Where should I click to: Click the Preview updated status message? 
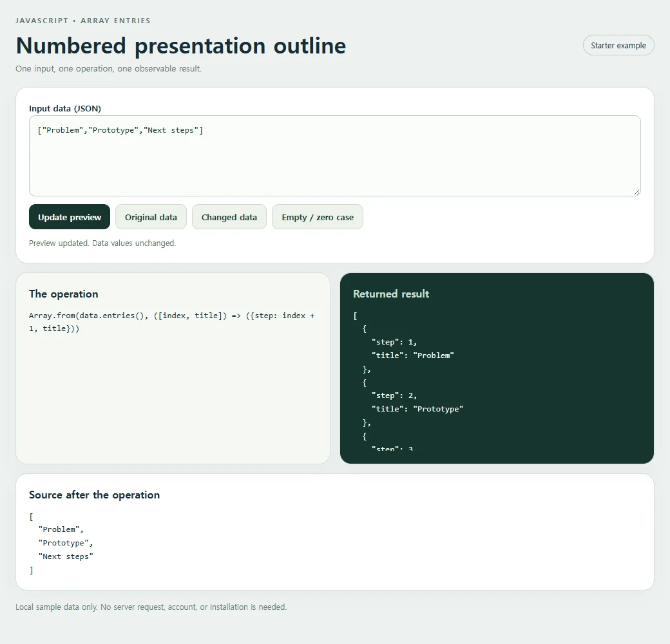point(102,243)
